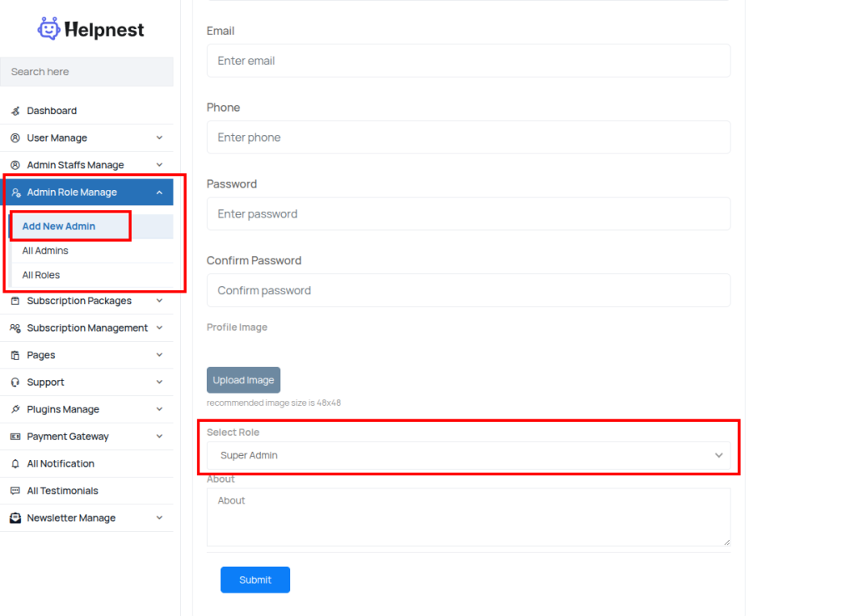
Task: Open the Select Role dropdown
Action: 468,456
